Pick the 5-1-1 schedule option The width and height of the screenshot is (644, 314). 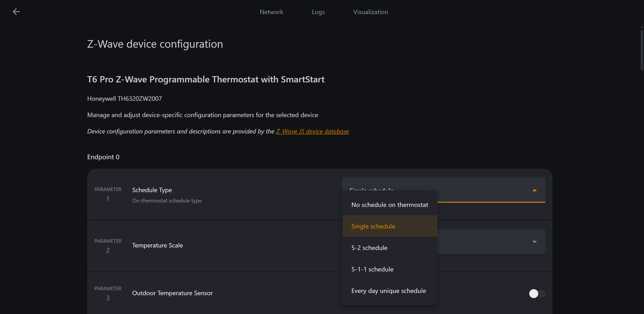[x=389, y=269]
